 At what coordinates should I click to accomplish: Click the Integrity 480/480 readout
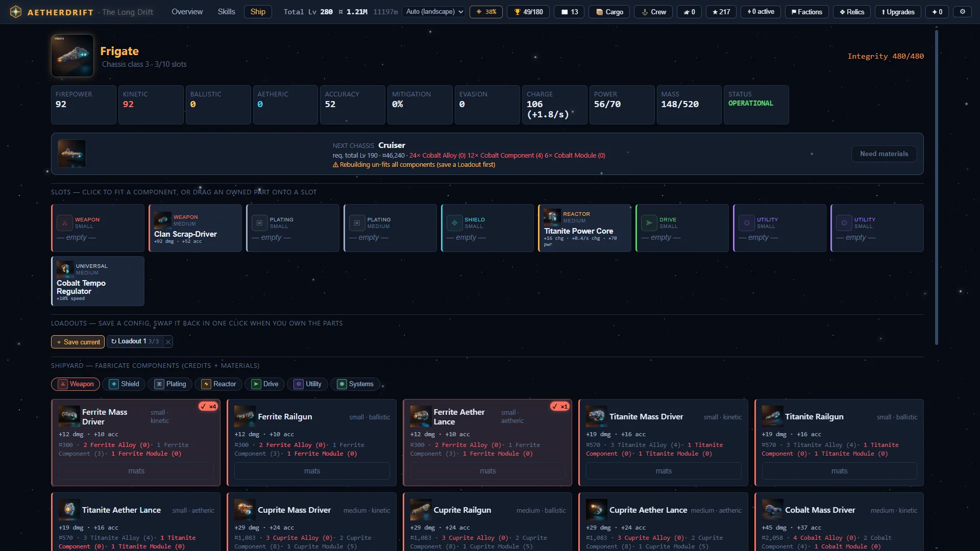pyautogui.click(x=886, y=56)
